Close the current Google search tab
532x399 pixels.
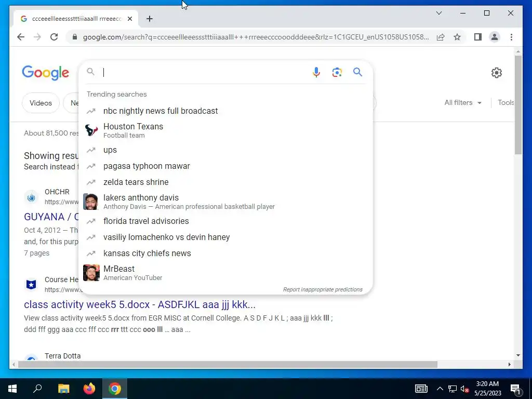tap(129, 19)
